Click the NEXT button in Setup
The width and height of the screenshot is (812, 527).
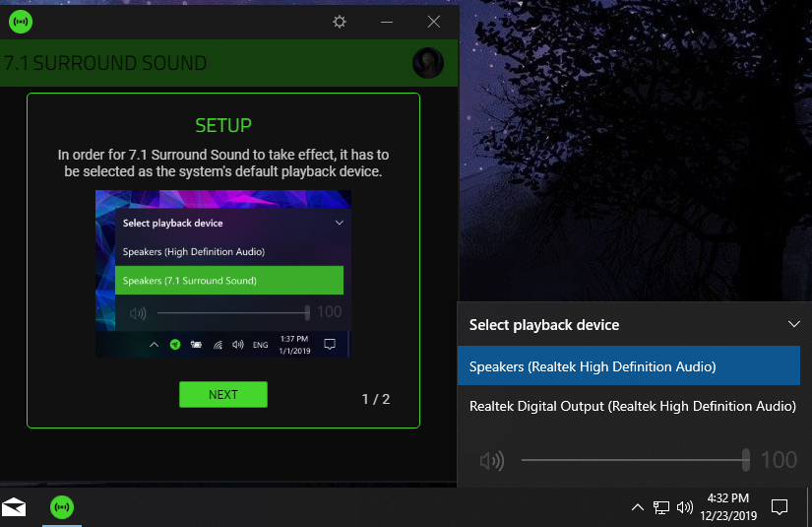(x=223, y=394)
